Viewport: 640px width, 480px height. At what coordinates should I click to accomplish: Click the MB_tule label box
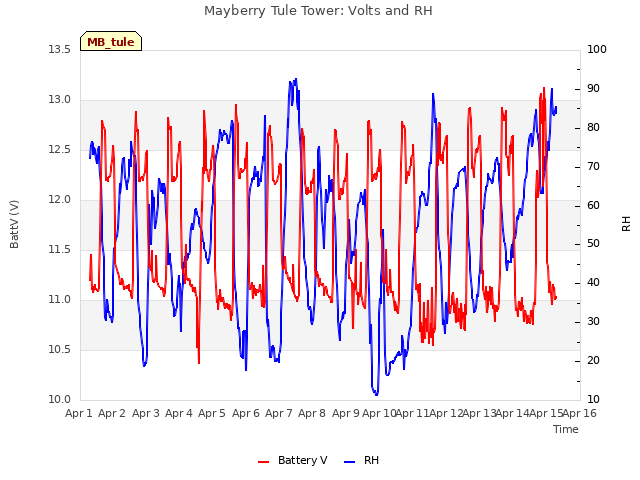111,41
